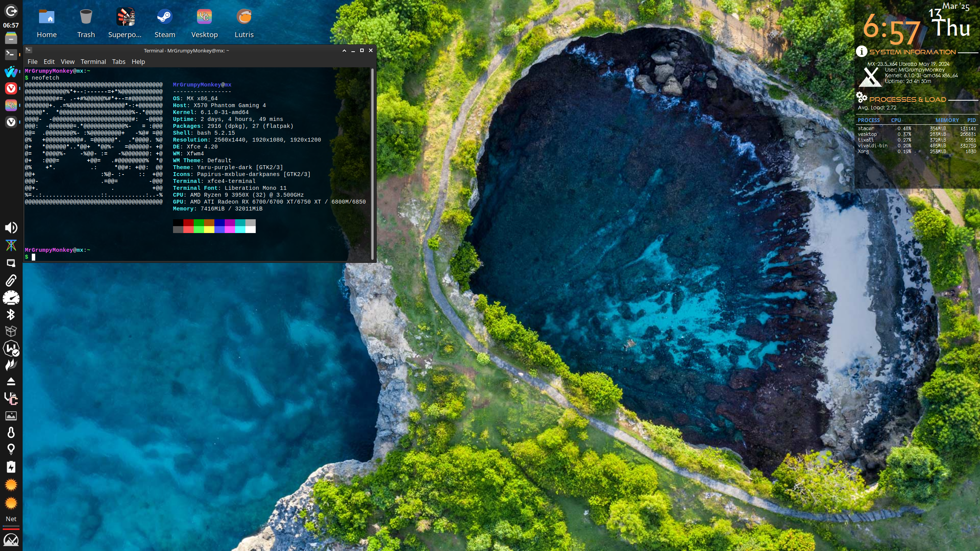Click the terminal's vertical scrollbar
This screenshot has width=980, height=551.
[372, 165]
